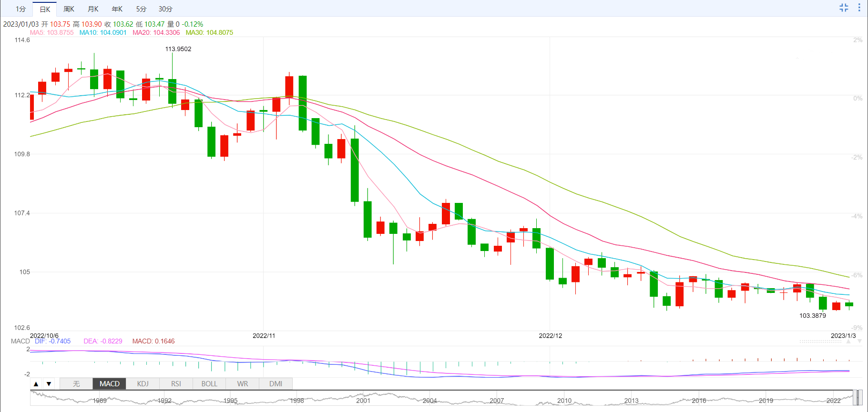Click the 2022/12 date axis label
This screenshot has width=868, height=412.
(x=551, y=336)
